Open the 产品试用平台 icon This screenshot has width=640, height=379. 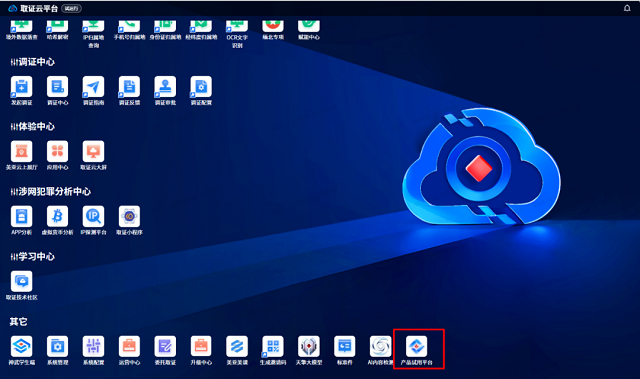[x=417, y=346]
